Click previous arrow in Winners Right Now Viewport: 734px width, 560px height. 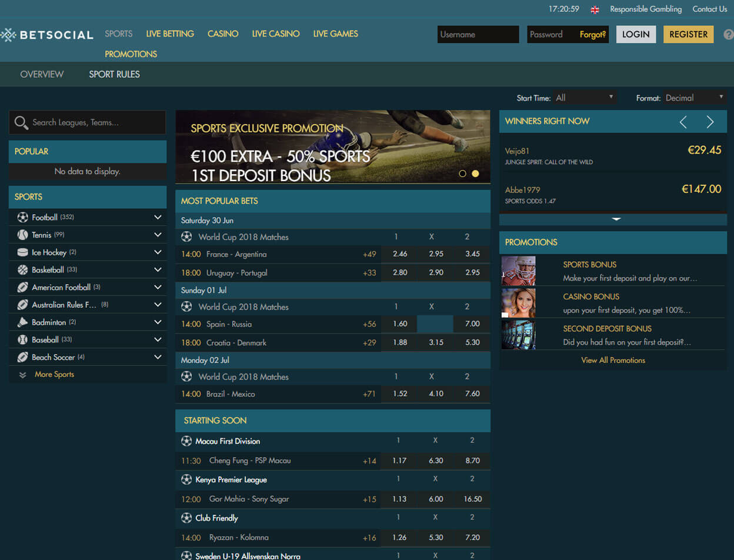[683, 122]
